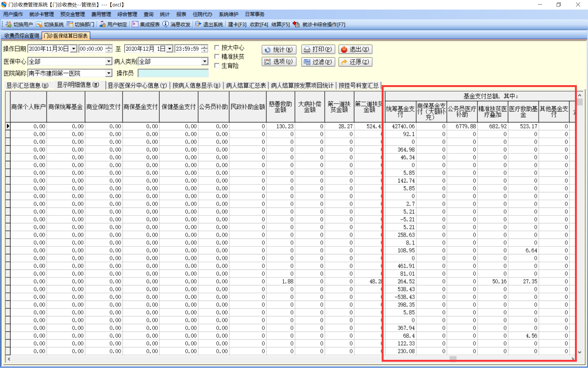The height and width of the screenshot is (368, 588).
Task: Expand the 医院简称 combo box
Action: click(109, 73)
